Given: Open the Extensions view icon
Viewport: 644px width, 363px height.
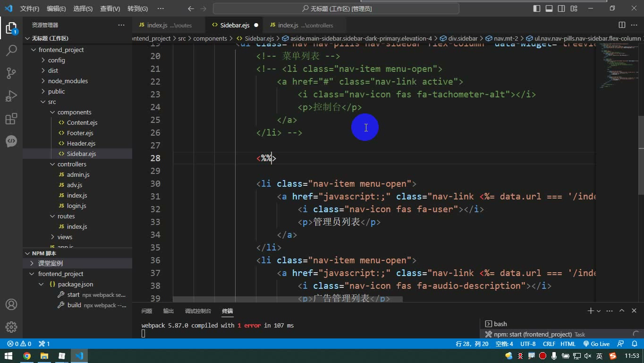Looking at the screenshot, I should (11, 119).
